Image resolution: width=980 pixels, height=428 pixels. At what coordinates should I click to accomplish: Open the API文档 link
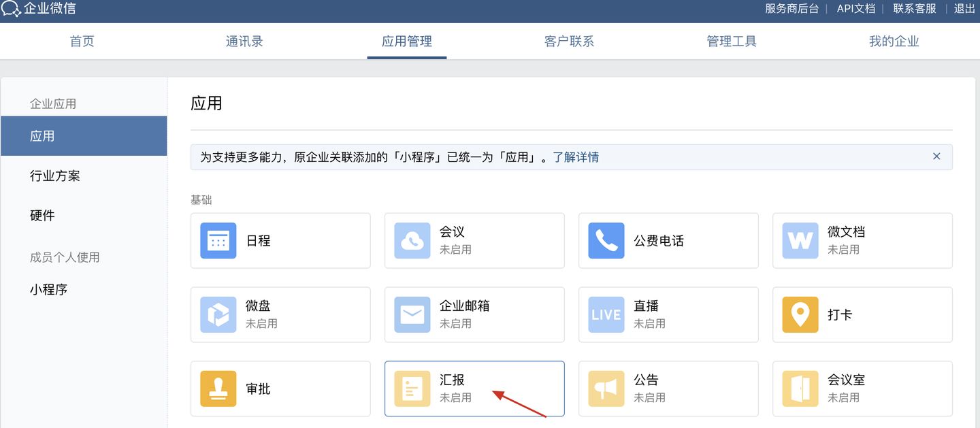click(855, 9)
